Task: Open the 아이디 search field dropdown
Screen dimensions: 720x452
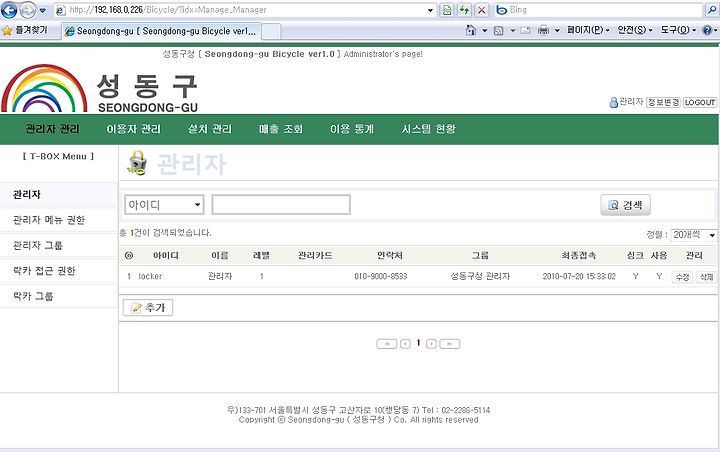Action: pos(164,204)
